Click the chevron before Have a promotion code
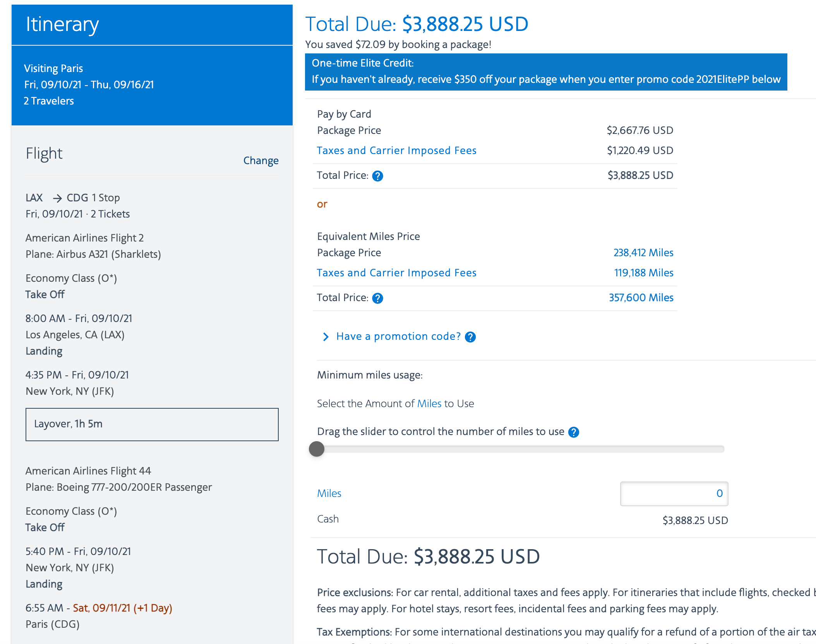This screenshot has height=644, width=816. coord(326,337)
